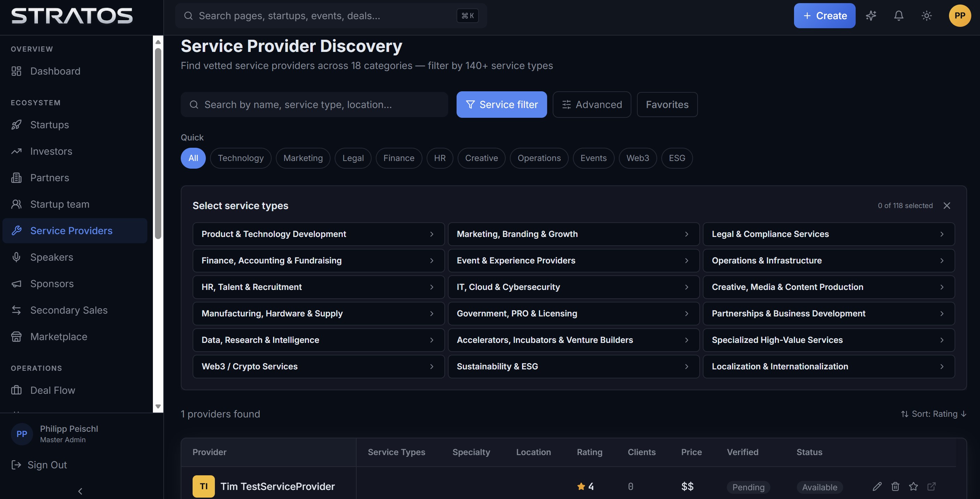Open Sponsors in sidebar

click(x=75, y=284)
